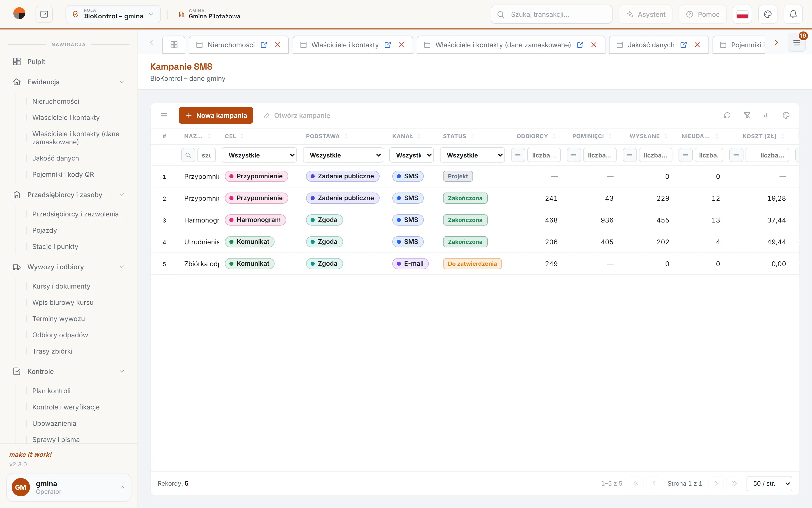Open the BioKontrol – gmina role dropdown
The height and width of the screenshot is (508, 812).
(113, 14)
